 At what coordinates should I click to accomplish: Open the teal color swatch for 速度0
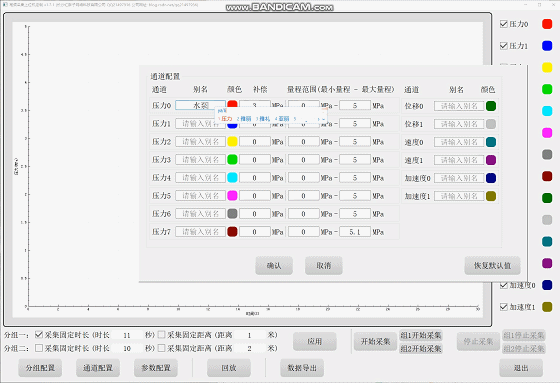[491, 142]
